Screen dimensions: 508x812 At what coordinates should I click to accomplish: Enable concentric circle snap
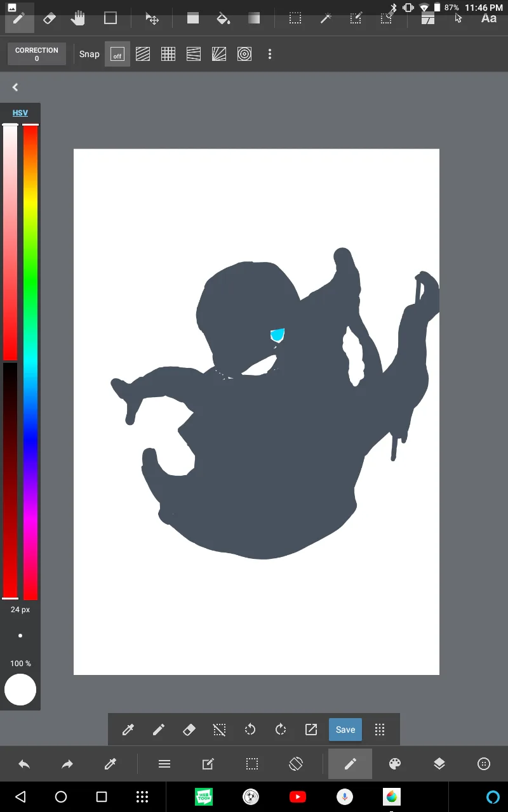[x=244, y=54]
